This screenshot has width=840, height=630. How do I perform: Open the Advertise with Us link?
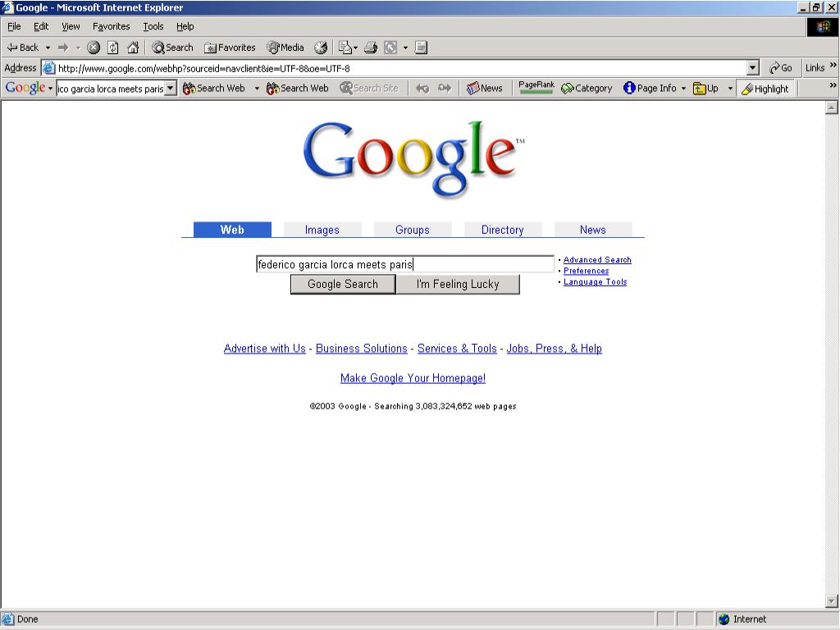[265, 348]
